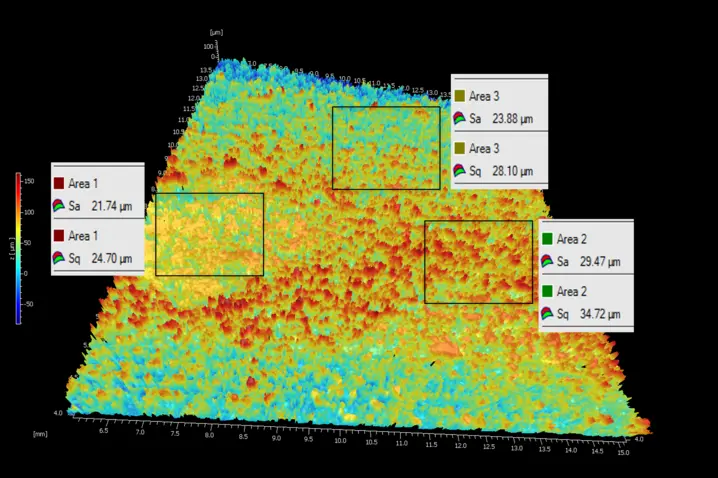
Task: Click the Sa 21.74 µm value
Action: pyautogui.click(x=112, y=206)
